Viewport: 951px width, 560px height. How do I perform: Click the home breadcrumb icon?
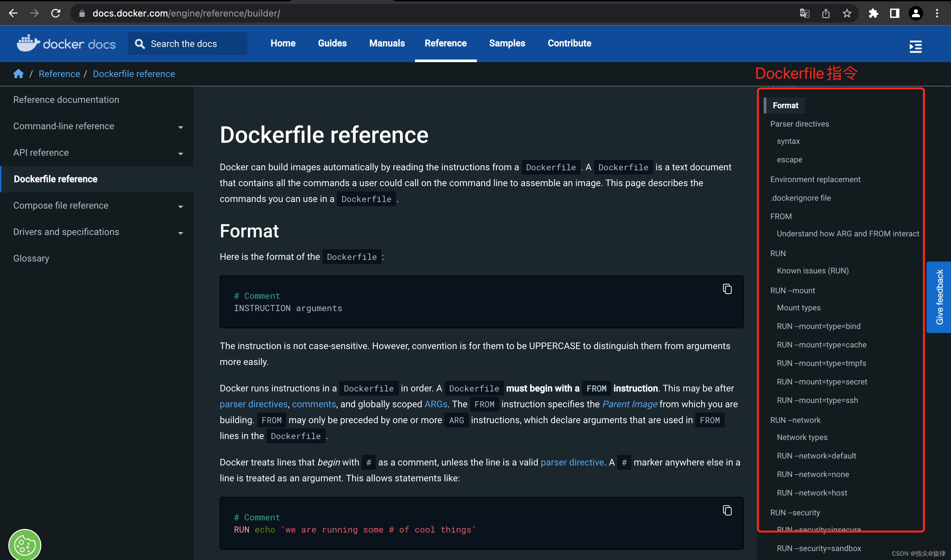tap(18, 74)
